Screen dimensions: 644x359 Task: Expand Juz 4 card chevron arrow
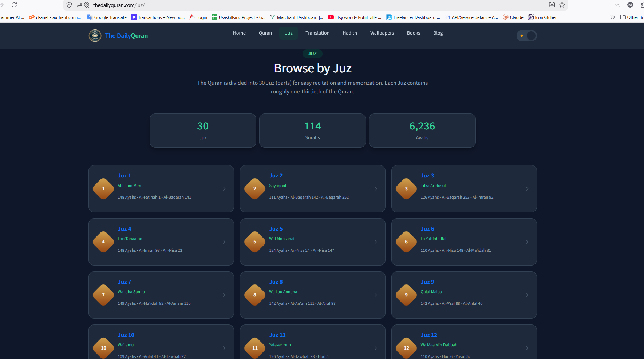(224, 242)
